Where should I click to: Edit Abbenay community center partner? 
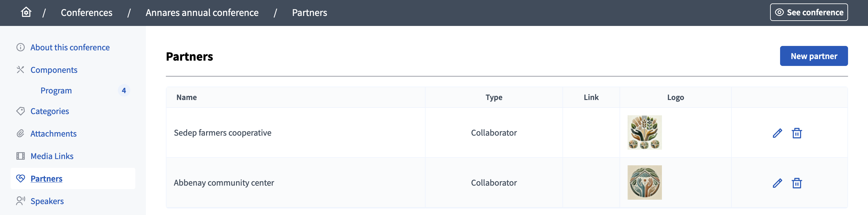(777, 183)
